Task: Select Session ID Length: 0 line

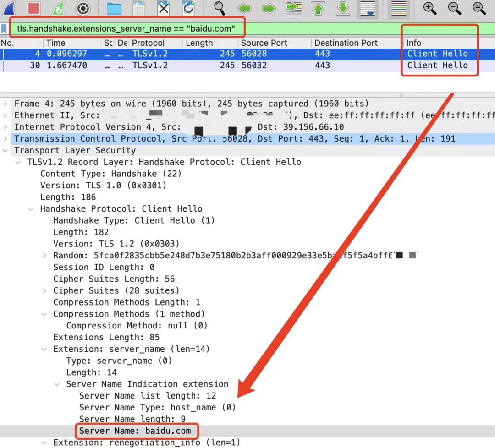Action: [x=104, y=267]
